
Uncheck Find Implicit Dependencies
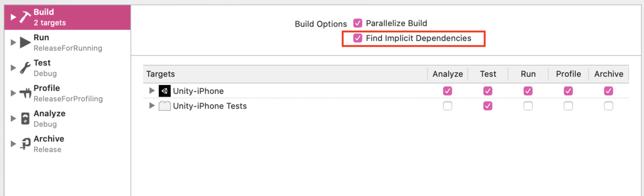[358, 38]
